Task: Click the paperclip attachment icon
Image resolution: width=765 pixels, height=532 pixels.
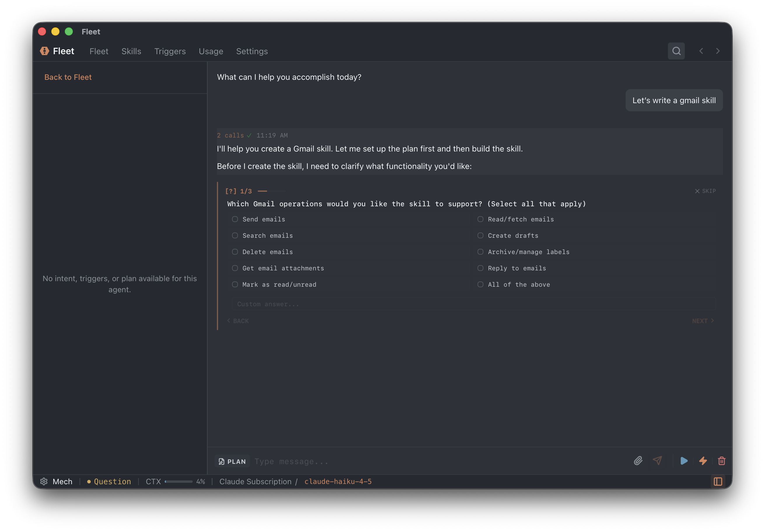Action: tap(638, 461)
